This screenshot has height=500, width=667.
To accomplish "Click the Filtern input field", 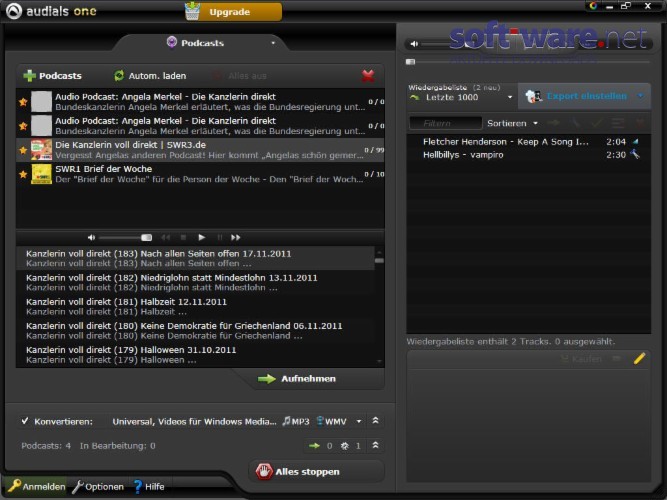I will 445,123.
